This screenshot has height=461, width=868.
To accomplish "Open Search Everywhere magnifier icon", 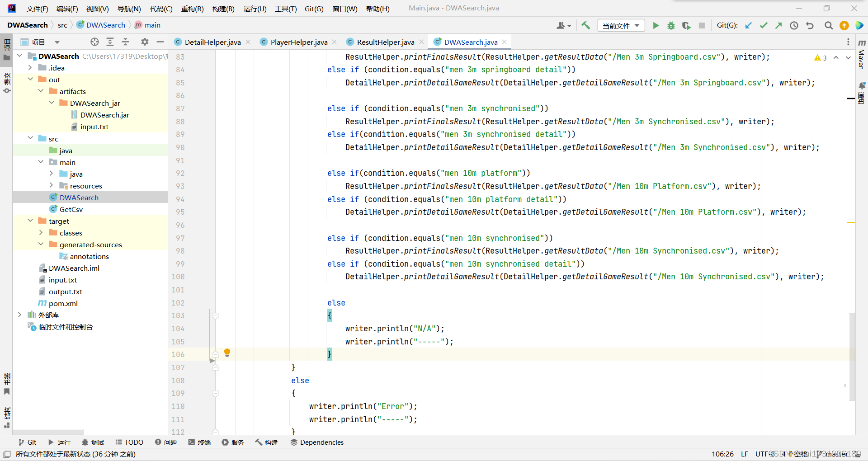I will 828,25.
